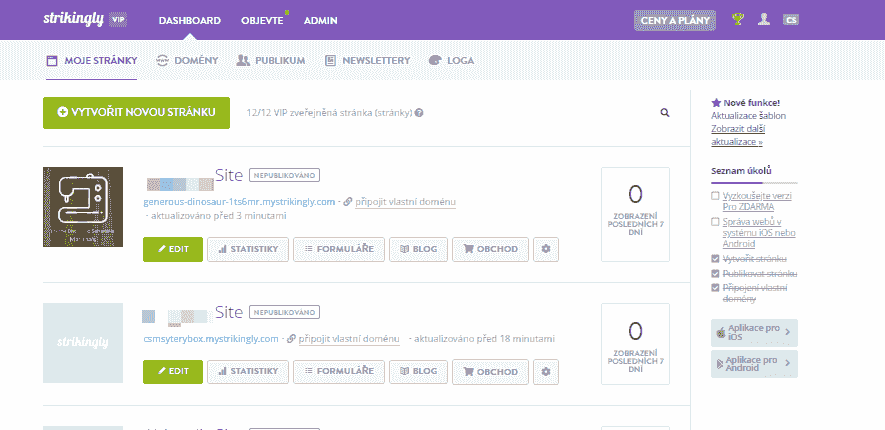Switch to the DOMÉNY tab
The height and width of the screenshot is (430, 885).
pos(187,61)
